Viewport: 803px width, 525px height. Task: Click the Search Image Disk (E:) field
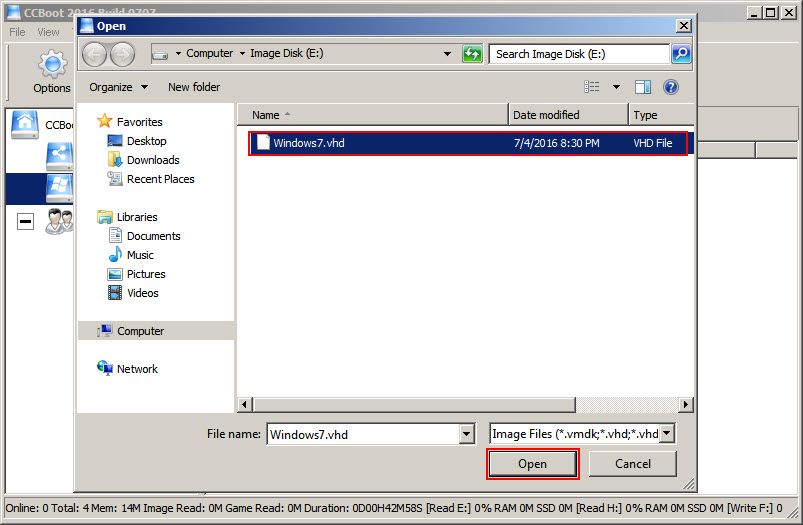pos(580,54)
